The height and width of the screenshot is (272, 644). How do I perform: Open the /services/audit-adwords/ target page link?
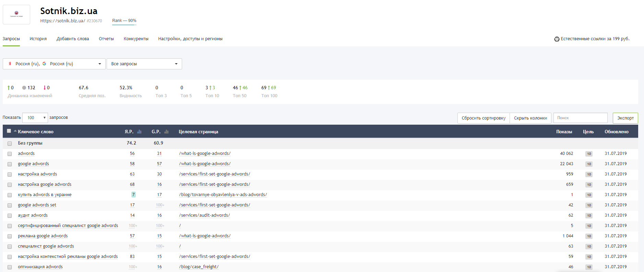pos(204,215)
